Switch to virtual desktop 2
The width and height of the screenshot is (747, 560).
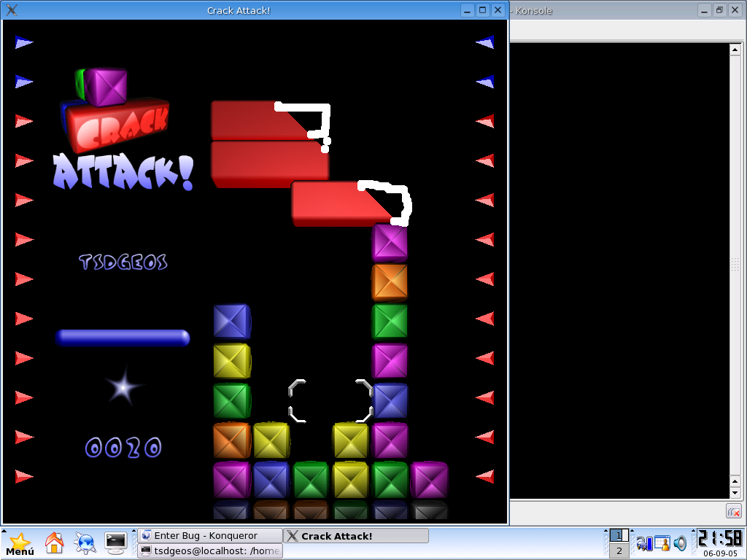pos(619,551)
